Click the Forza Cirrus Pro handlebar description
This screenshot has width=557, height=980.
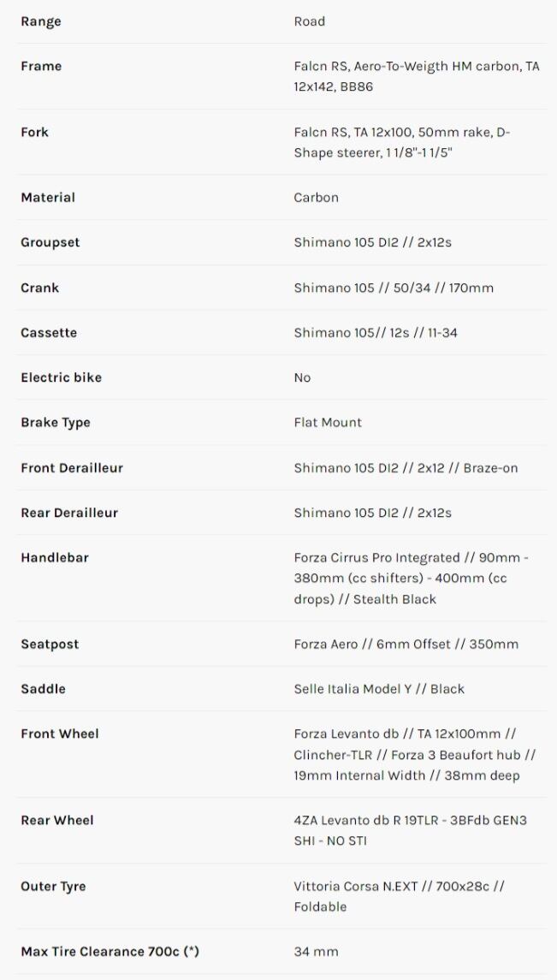point(411,579)
